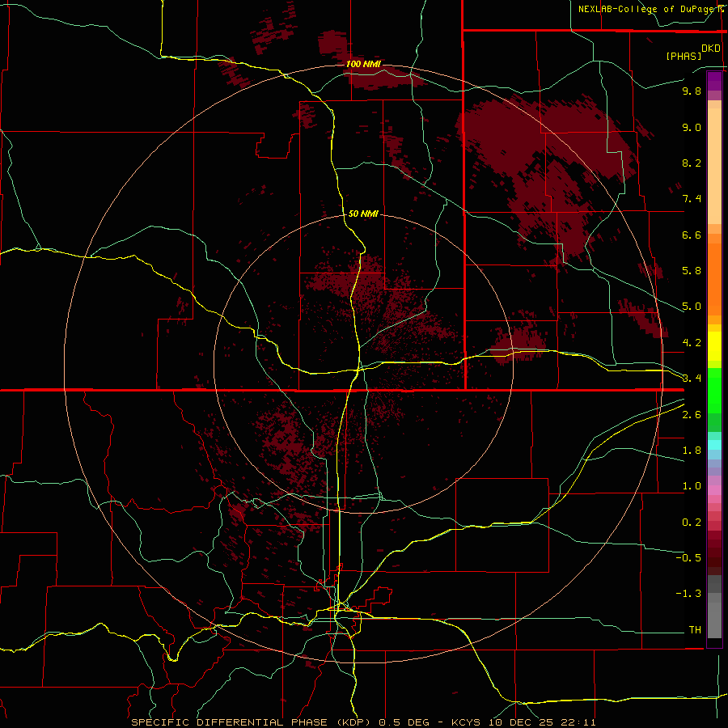
Task: Click the 9.8 value on the scale
Action: (692, 91)
